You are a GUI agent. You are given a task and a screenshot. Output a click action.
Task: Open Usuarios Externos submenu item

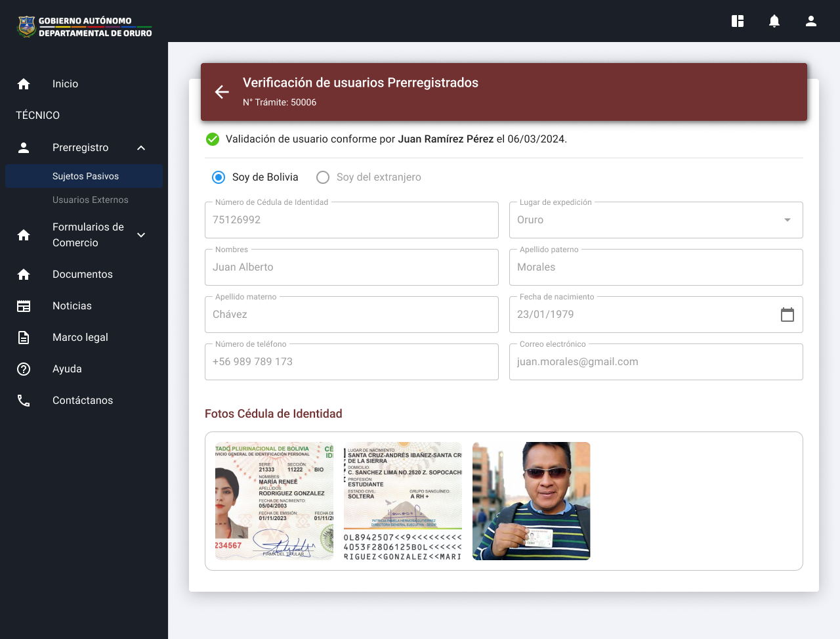point(91,200)
